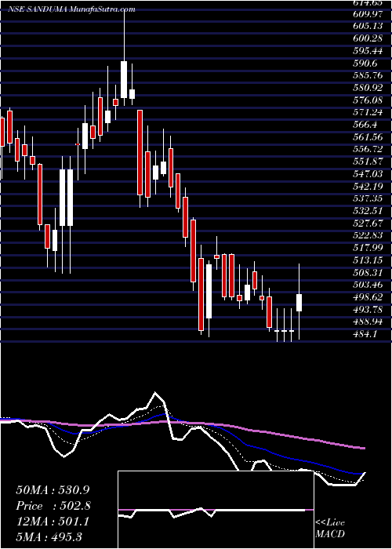Click the <<Live MACD label
This screenshot has height=549, width=392.
(x=330, y=529)
